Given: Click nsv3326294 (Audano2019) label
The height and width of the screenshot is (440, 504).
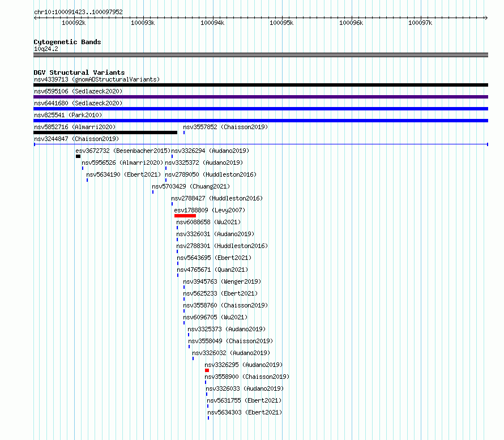Looking at the screenshot, I should coord(210,151).
